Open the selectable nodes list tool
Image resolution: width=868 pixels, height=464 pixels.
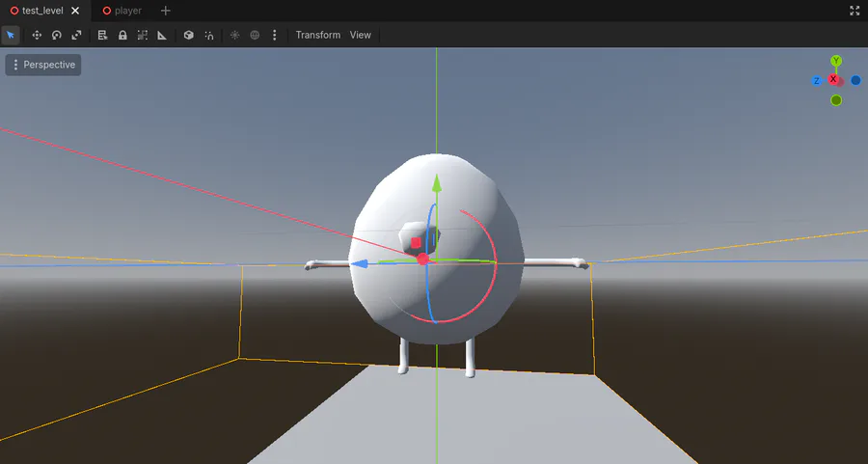coord(102,35)
